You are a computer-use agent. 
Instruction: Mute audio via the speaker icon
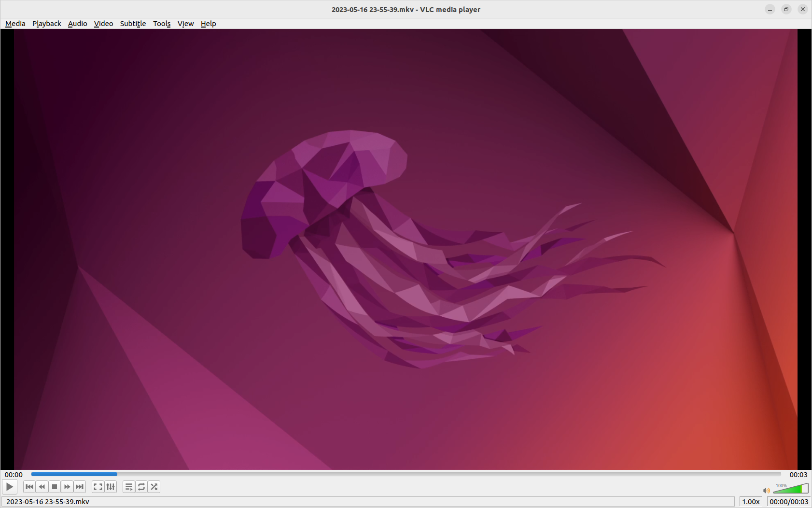coord(766,490)
